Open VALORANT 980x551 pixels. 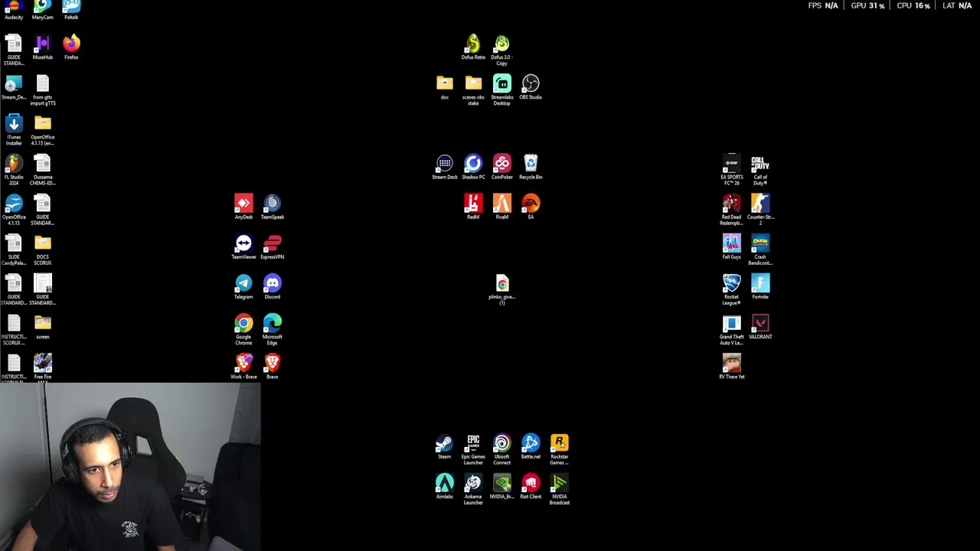760,327
